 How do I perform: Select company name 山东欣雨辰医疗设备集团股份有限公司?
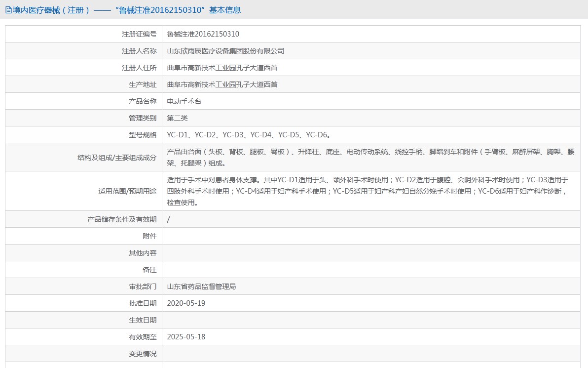pos(225,51)
